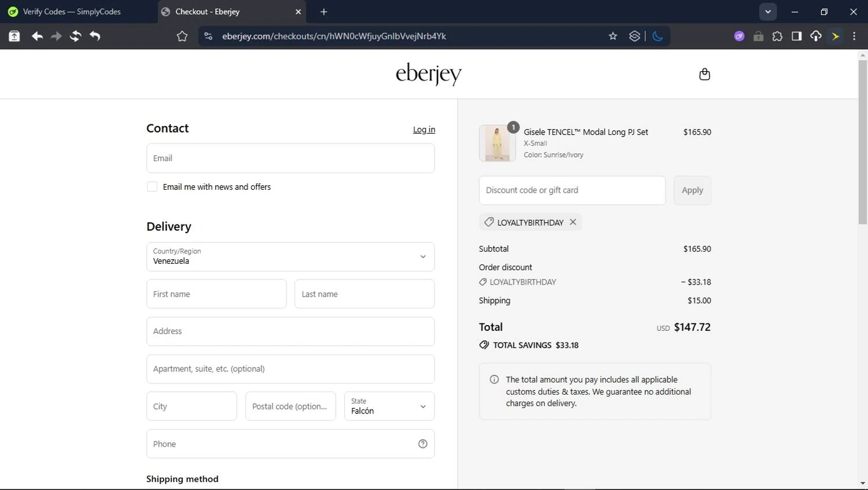Viewport: 868px width, 490px height.
Task: Click the phone field help icon
Action: [x=422, y=444]
